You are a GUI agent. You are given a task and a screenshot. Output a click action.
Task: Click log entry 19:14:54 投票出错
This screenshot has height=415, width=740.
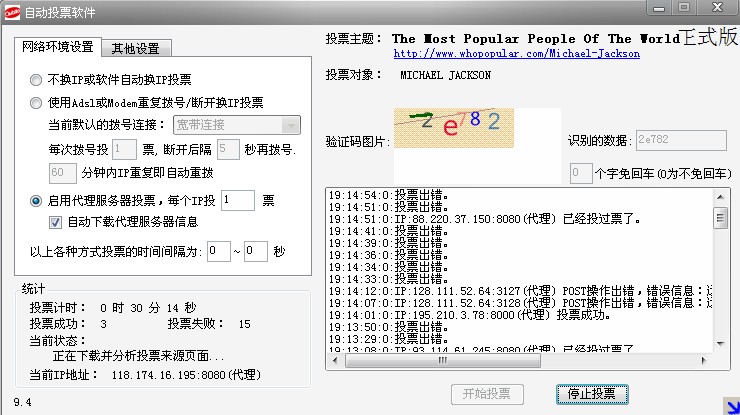(x=388, y=195)
